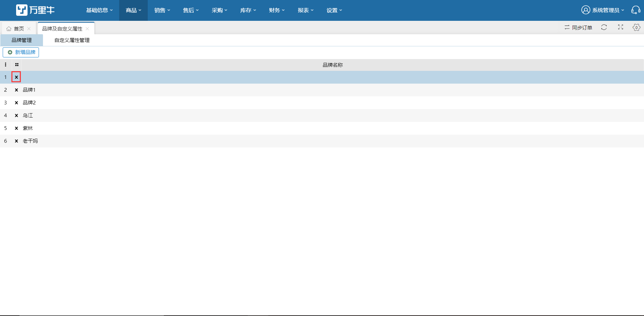644x316 pixels.
Task: Select the 紫林 row
Action: click(x=322, y=128)
